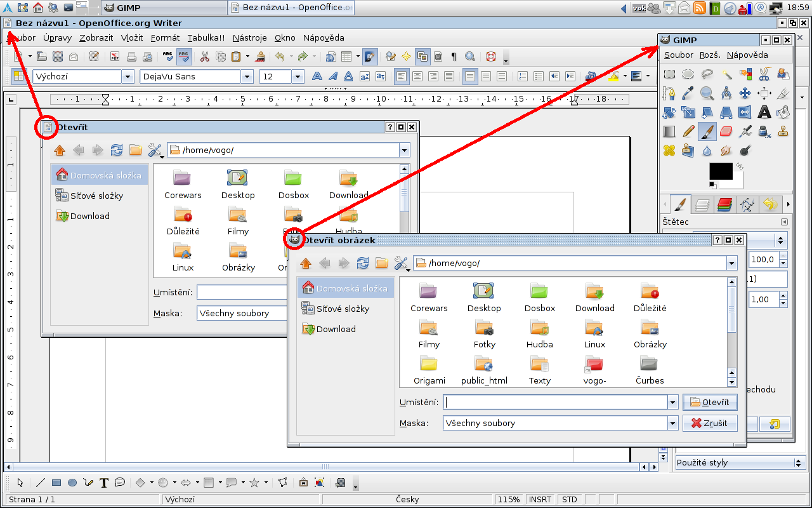Viewport: 812px width, 508px height.
Task: Expand Umístění dropdown in Otevřít obrázek dialog
Action: pyautogui.click(x=672, y=402)
